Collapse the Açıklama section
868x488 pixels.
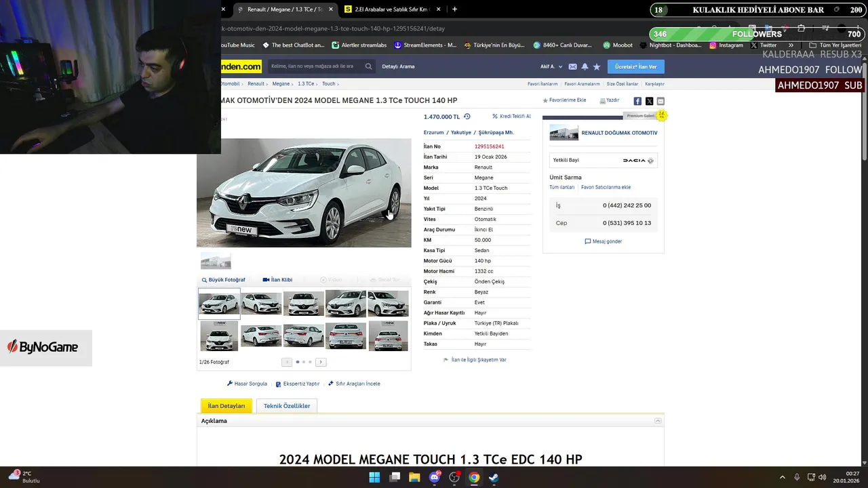pos(658,421)
